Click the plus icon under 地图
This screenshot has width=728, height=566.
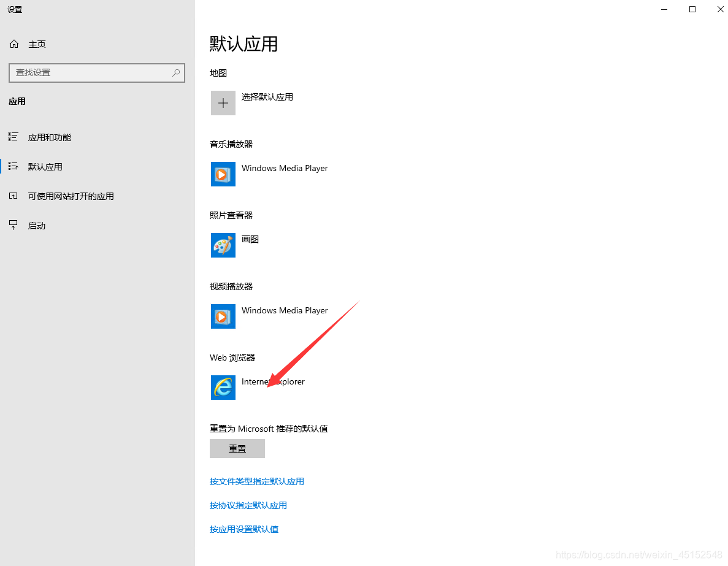pyautogui.click(x=223, y=103)
